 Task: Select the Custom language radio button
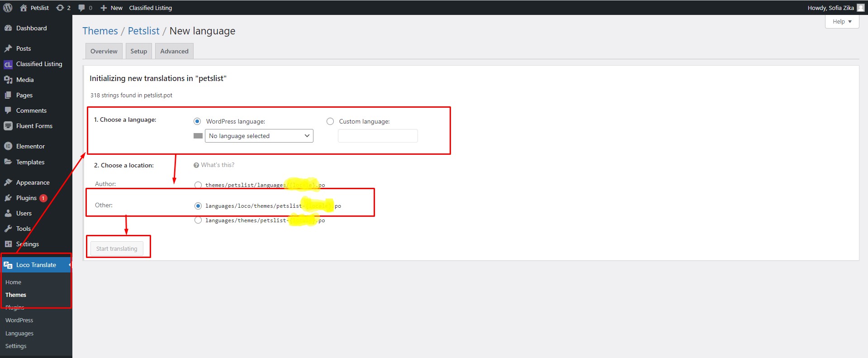tap(330, 121)
